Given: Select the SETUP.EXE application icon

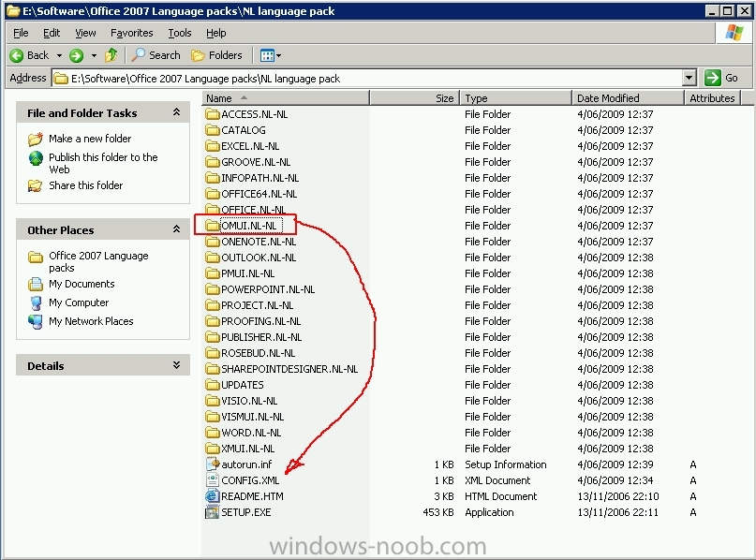Looking at the screenshot, I should point(212,512).
